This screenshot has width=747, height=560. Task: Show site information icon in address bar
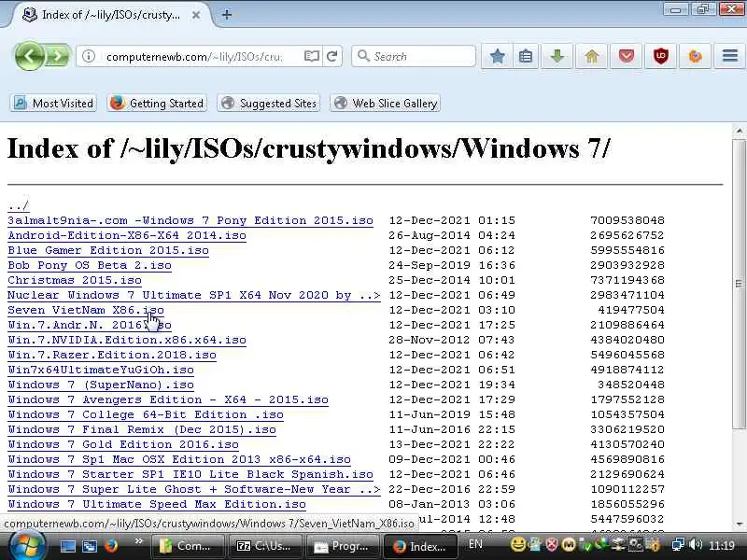pos(88,56)
